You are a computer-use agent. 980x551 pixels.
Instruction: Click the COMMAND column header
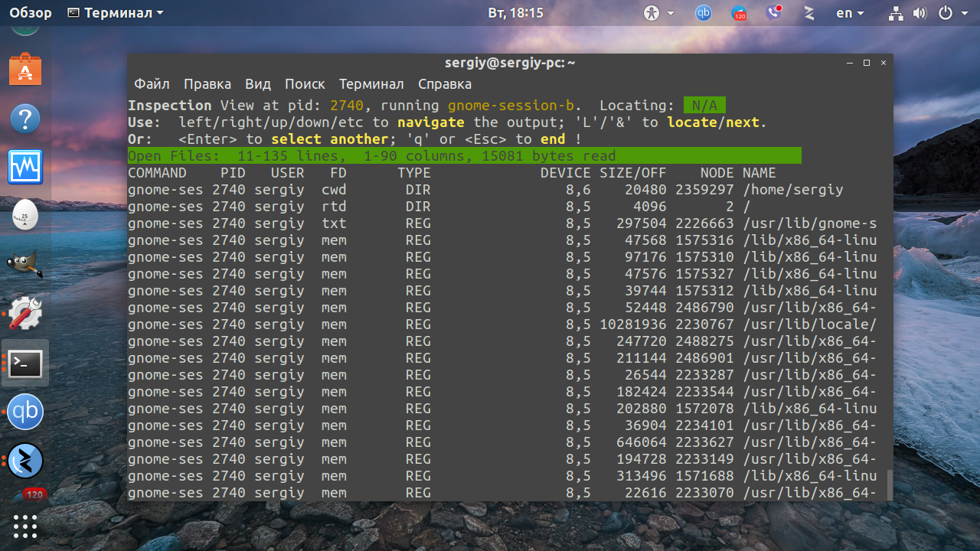(157, 173)
